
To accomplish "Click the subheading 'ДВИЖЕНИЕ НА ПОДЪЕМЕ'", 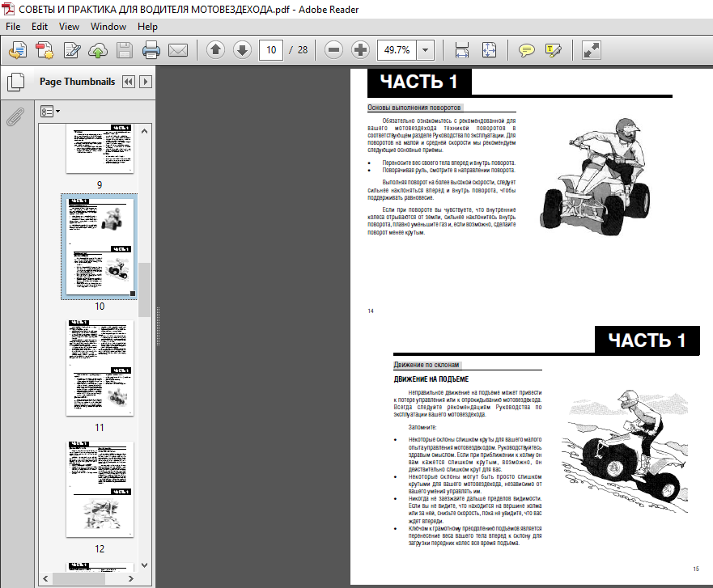I will point(431,379).
